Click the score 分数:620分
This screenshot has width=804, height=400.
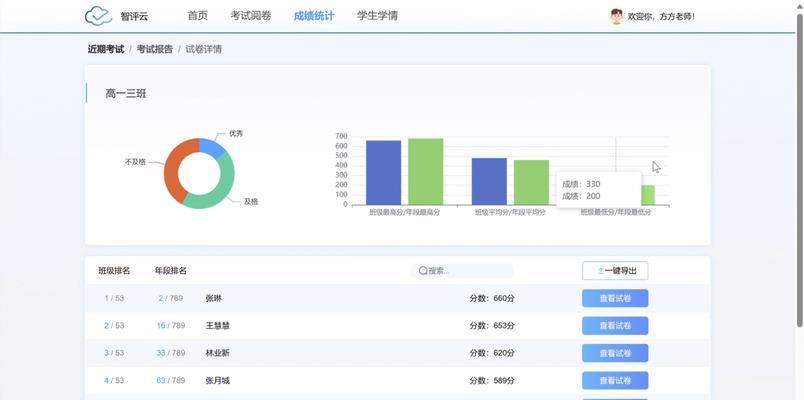pos(492,353)
